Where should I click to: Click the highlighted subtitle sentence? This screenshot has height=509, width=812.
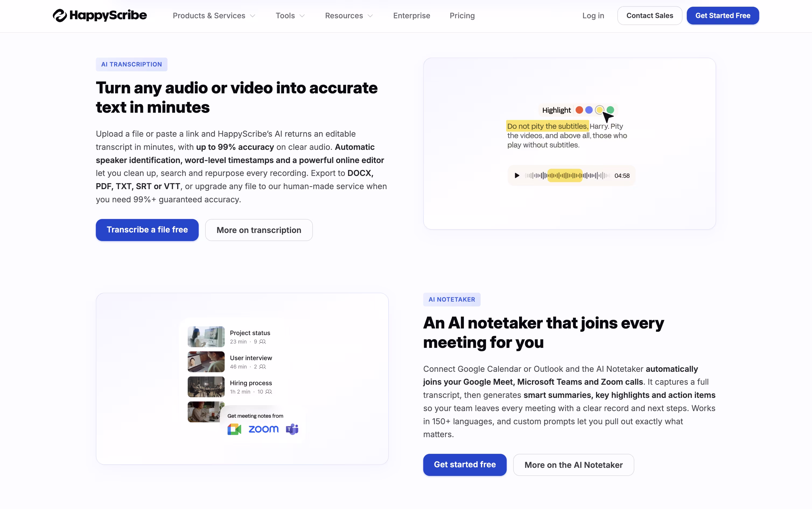click(548, 126)
